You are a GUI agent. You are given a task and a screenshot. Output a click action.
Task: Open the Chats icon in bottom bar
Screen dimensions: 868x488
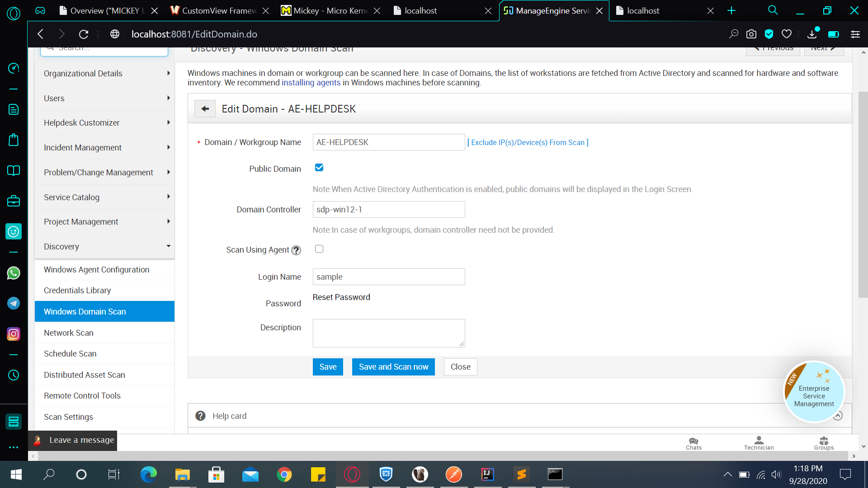(x=693, y=443)
